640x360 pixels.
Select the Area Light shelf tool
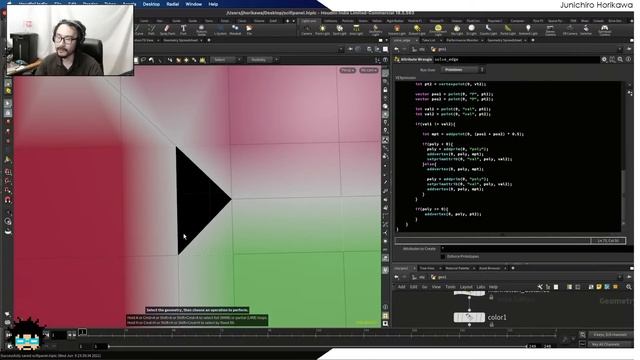tap(356, 30)
